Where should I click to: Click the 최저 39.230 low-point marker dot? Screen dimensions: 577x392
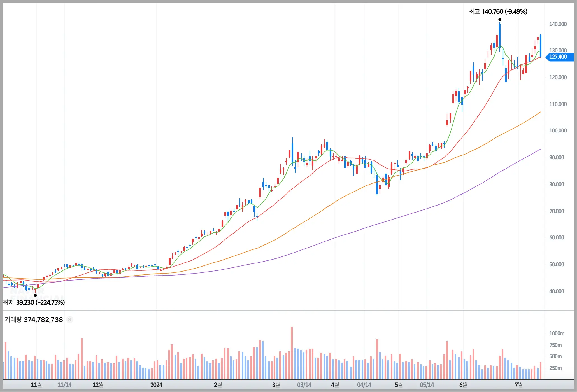coord(35,295)
